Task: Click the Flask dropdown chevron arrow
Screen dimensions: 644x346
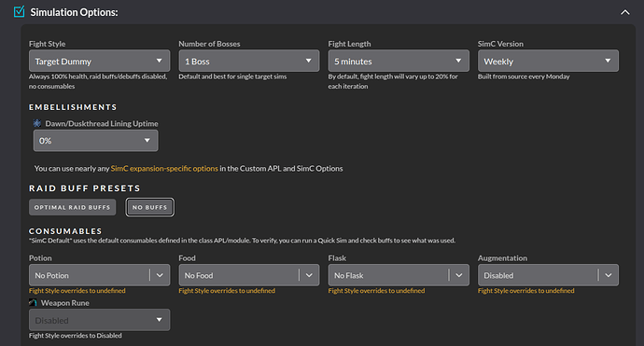Action: (459, 275)
